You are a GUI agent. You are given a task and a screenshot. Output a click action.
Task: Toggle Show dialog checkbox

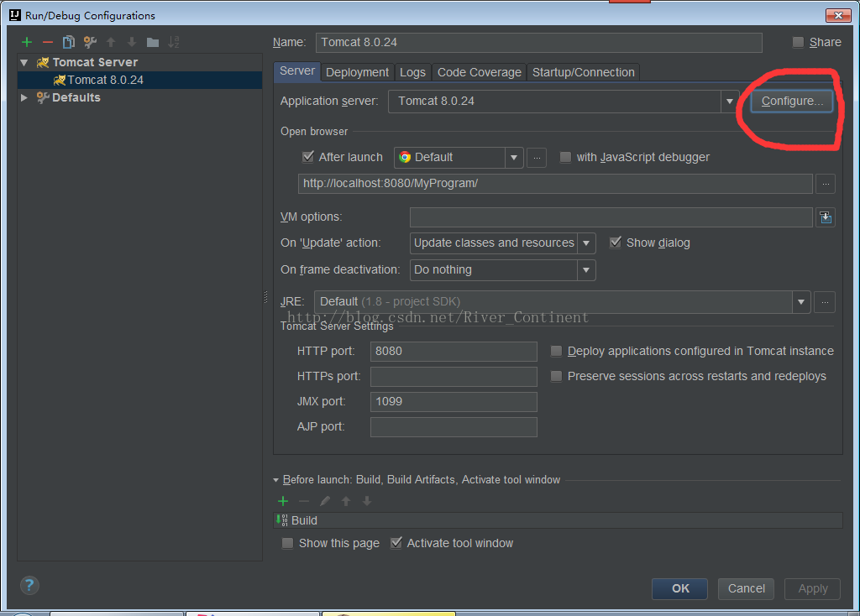pos(616,243)
